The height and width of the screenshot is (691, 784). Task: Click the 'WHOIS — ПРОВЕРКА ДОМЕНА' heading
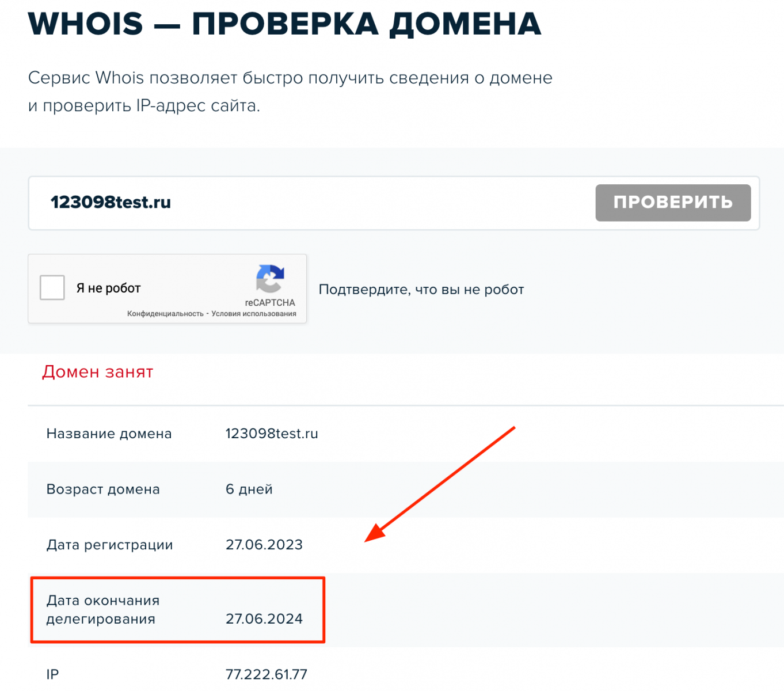[284, 24]
